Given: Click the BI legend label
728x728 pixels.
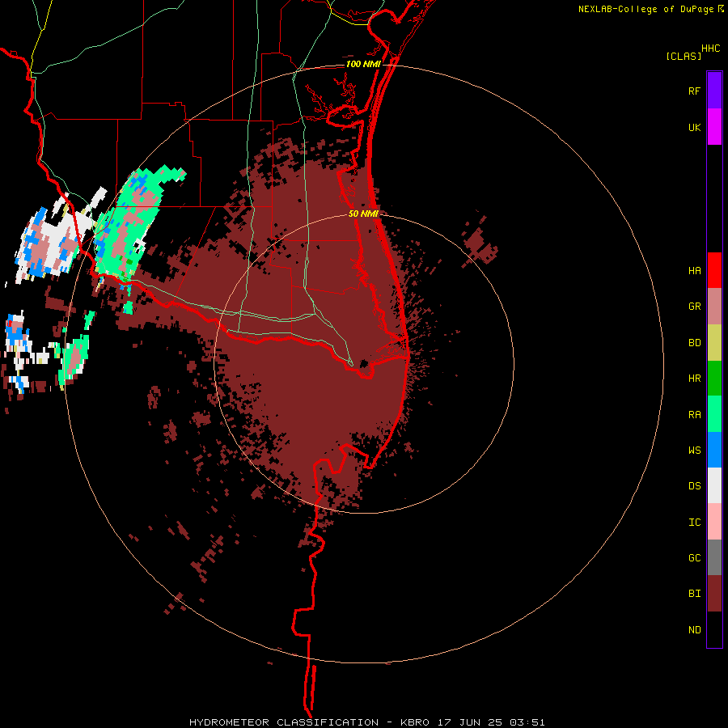Looking at the screenshot, I should (x=694, y=594).
